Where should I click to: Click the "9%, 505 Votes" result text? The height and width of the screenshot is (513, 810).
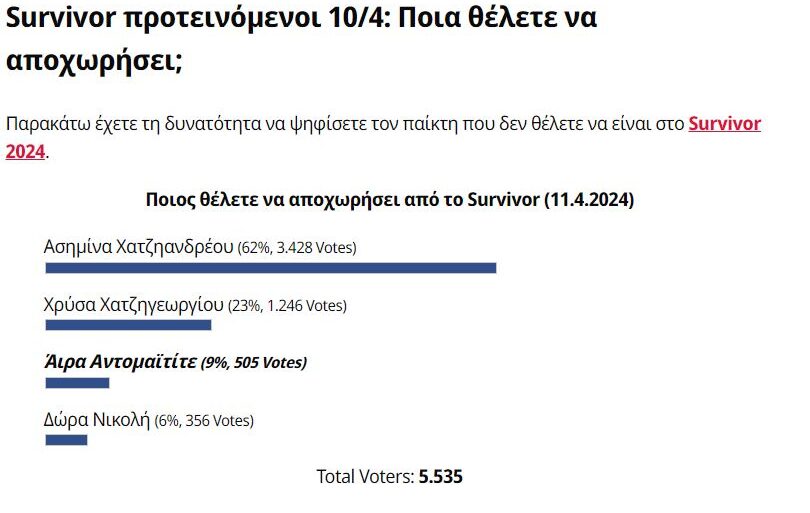[254, 363]
